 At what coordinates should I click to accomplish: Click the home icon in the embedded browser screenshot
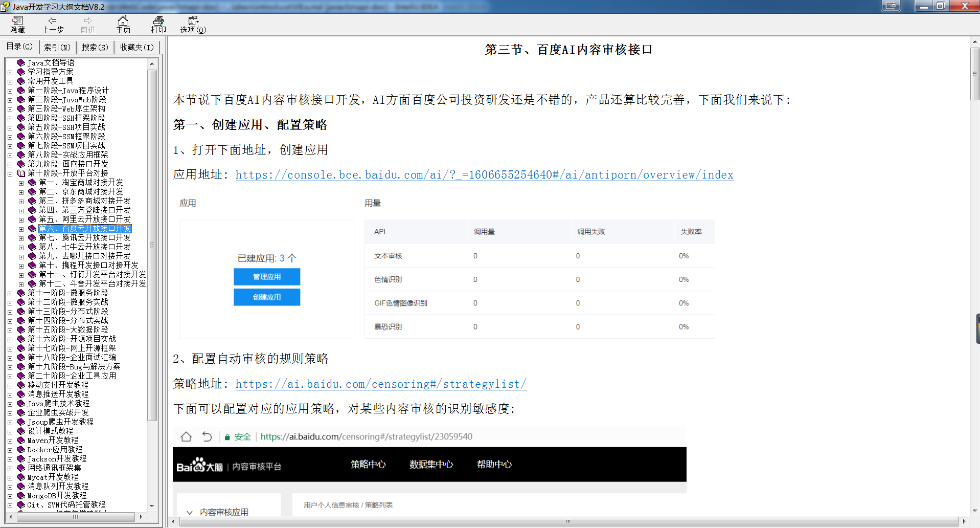coord(186,436)
